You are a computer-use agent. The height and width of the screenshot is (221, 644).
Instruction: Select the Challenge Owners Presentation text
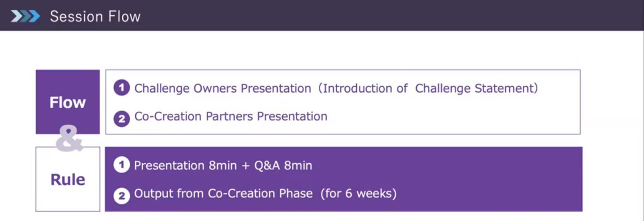(223, 88)
